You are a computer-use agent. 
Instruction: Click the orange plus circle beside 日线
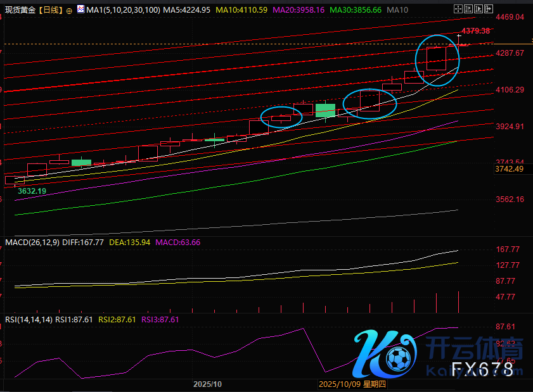(x=69, y=11)
